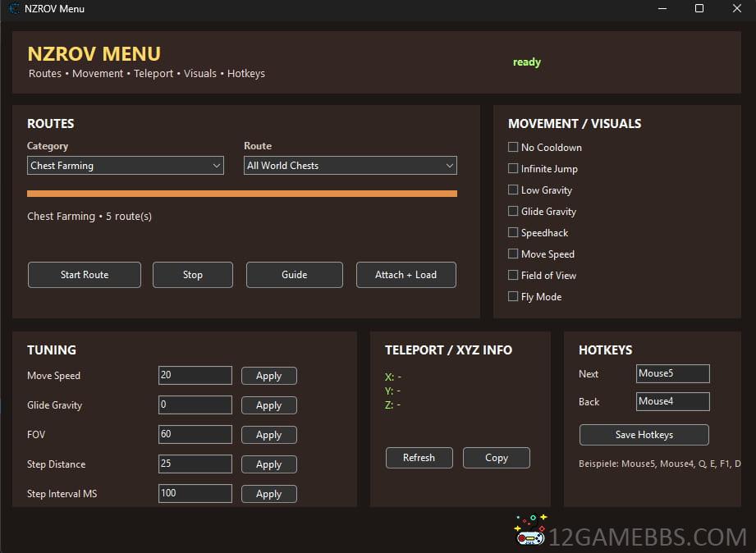Click the TELEPORT / XYZ INFO heading
The image size is (756, 553).
coord(448,350)
